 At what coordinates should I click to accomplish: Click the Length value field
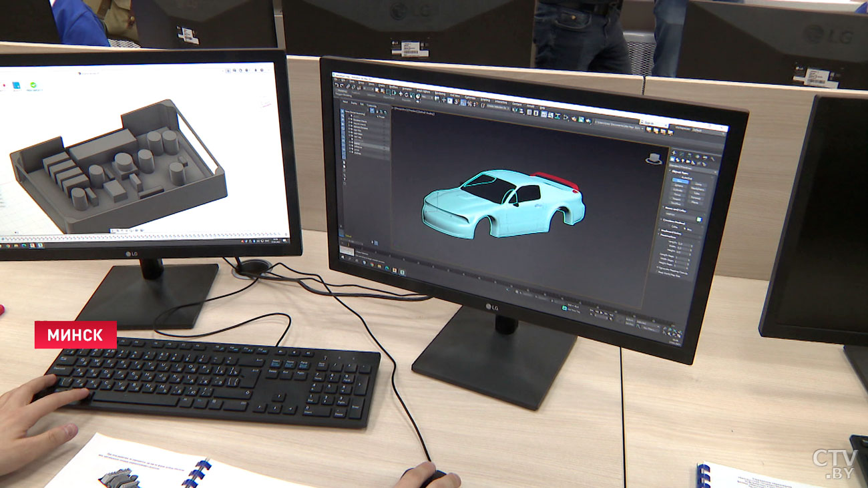[x=684, y=244]
